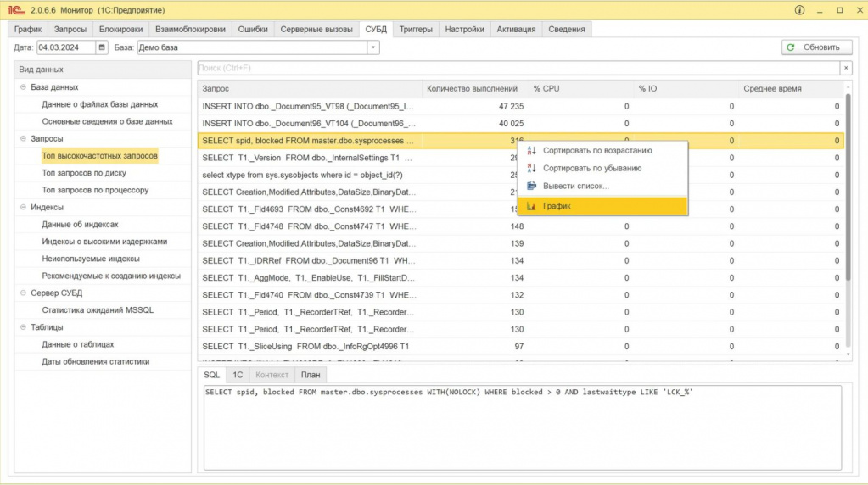Viewport: 868px width, 485px height.
Task: Click the Обновить button
Action: pyautogui.click(x=816, y=47)
